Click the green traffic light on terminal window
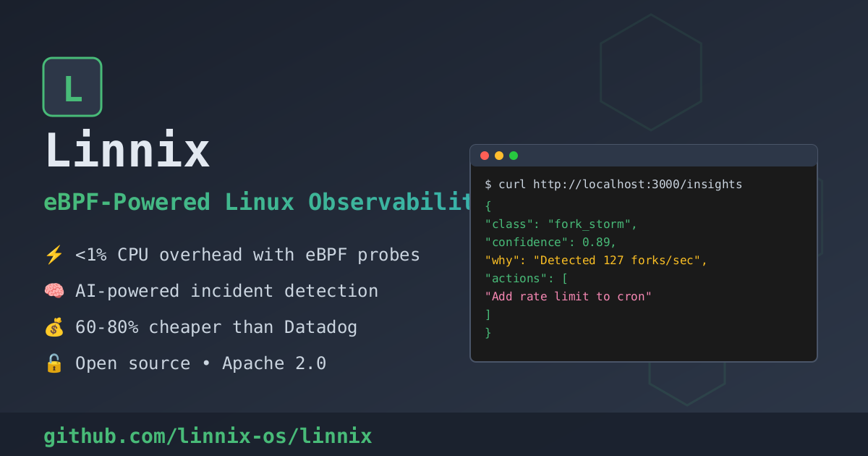This screenshot has width=868, height=456. click(x=514, y=155)
